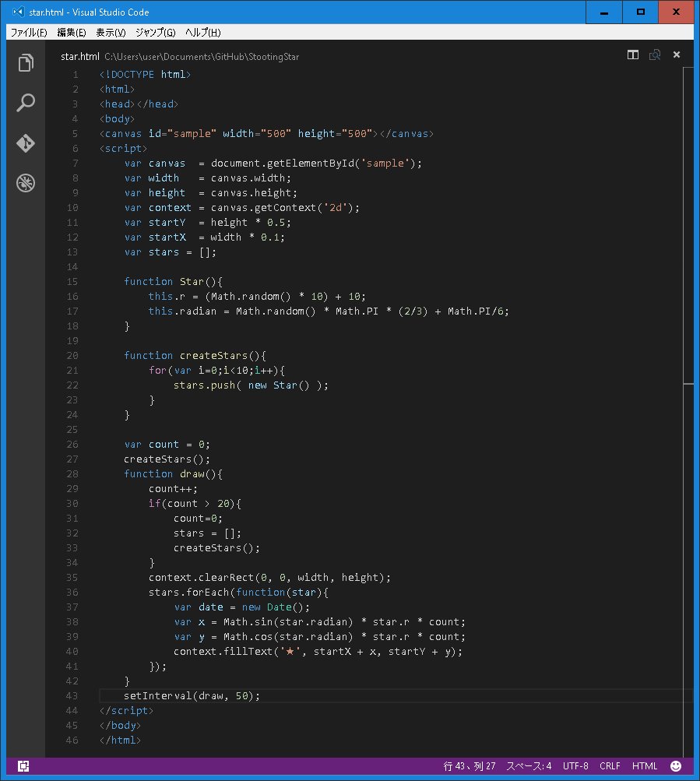Open the ファイル(F) menu
This screenshot has height=781, width=700.
pyautogui.click(x=29, y=33)
